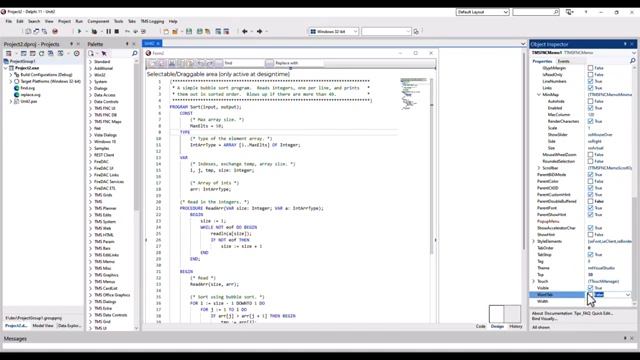
Task: Click the new document icon in main toolbar
Action: [x=166, y=31]
